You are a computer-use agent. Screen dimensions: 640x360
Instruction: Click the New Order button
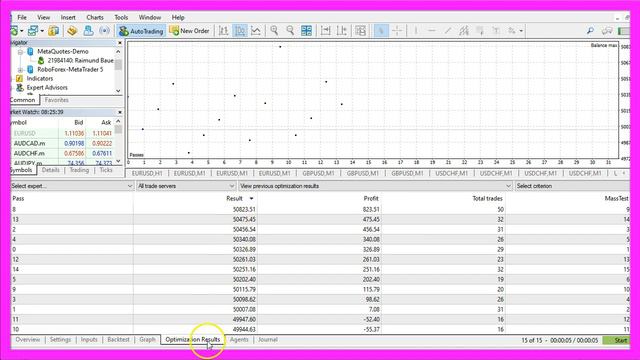click(x=189, y=31)
